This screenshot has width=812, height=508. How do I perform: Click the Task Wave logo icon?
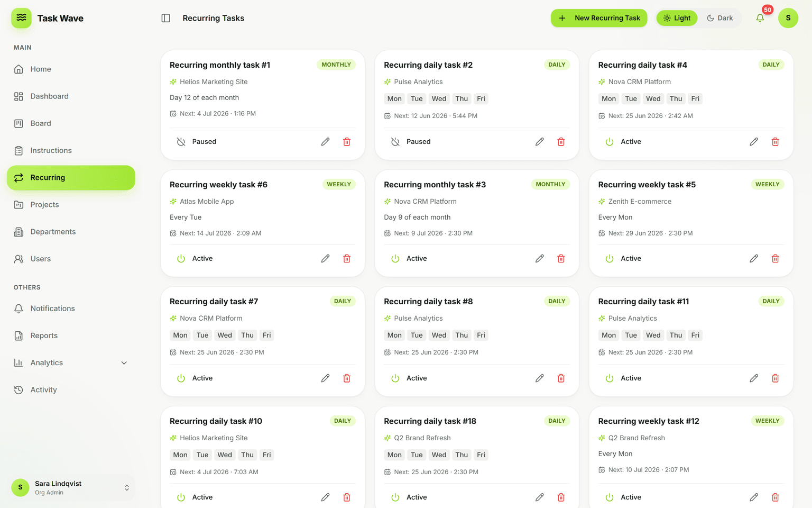pos(21,18)
